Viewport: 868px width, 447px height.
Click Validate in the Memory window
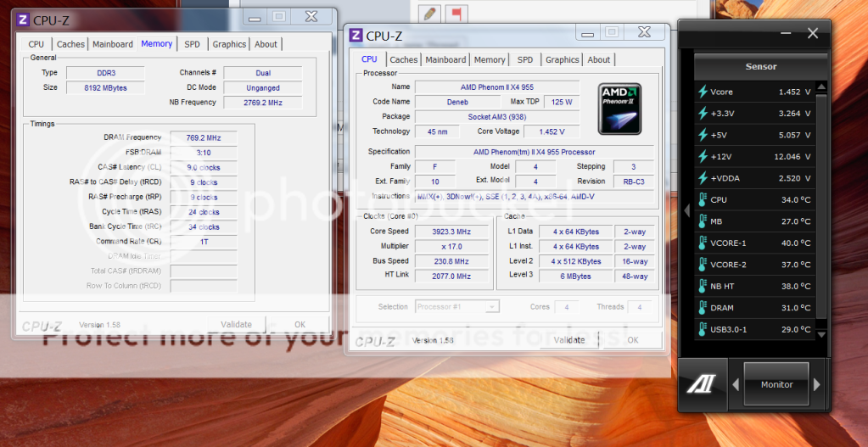(237, 325)
